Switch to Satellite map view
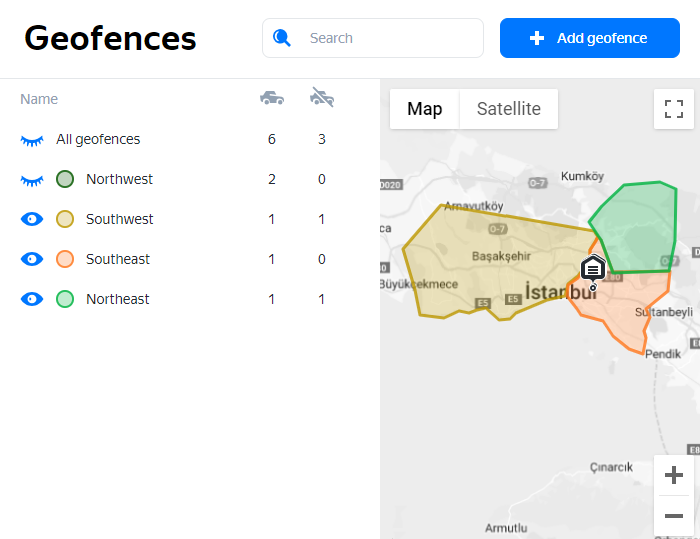Screen dimensions: 700x539 [x=508, y=109]
